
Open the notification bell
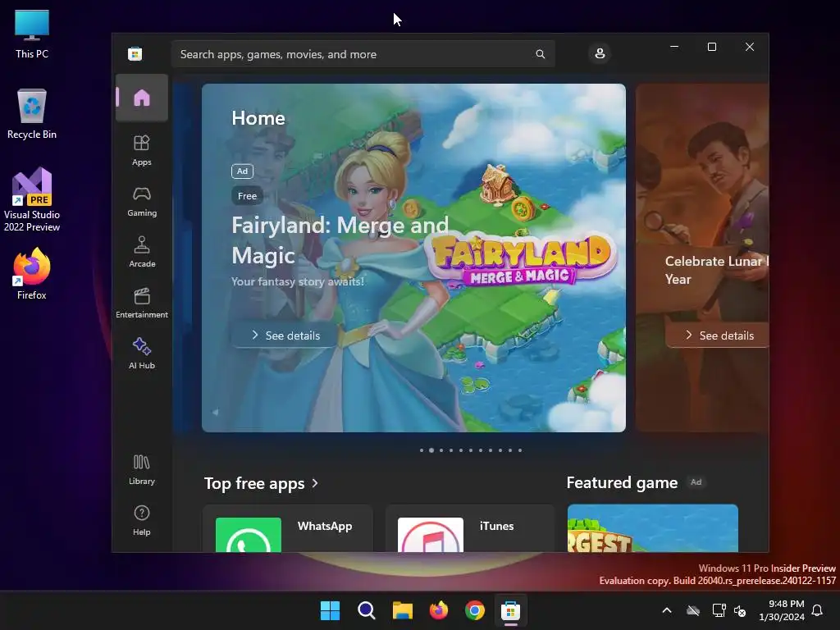[818, 610]
